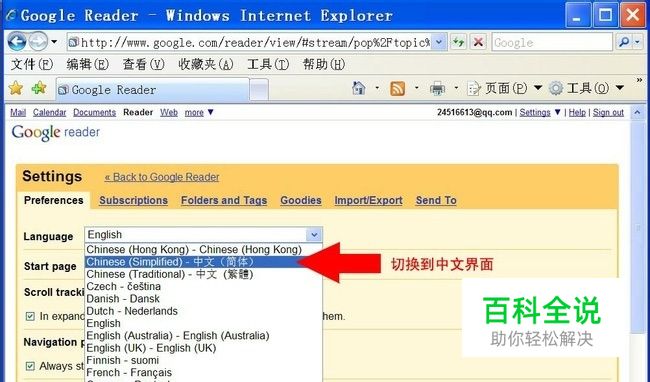Switch to the Import/Export tab
This screenshot has height=382, width=650.
369,201
